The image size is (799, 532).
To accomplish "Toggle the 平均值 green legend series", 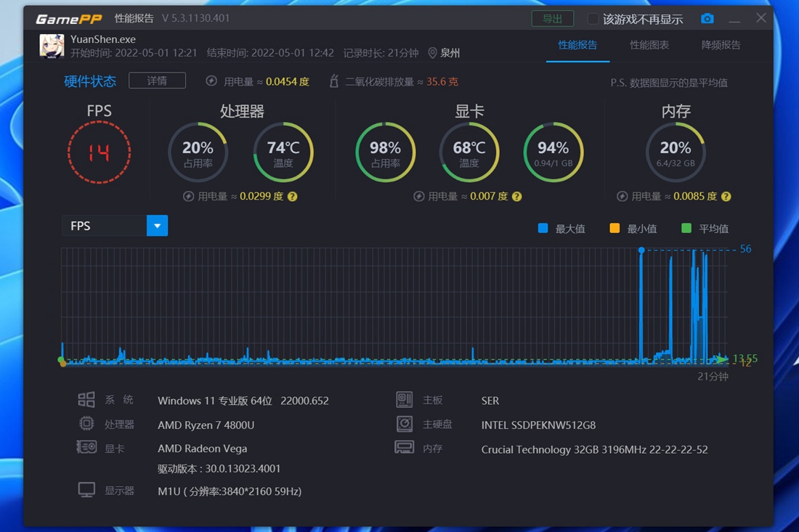I will coord(686,229).
